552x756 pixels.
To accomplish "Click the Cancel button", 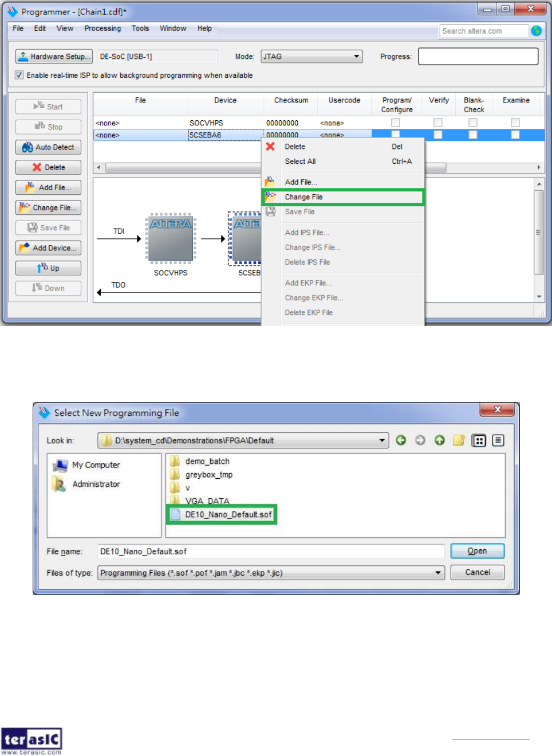I will click(x=478, y=572).
